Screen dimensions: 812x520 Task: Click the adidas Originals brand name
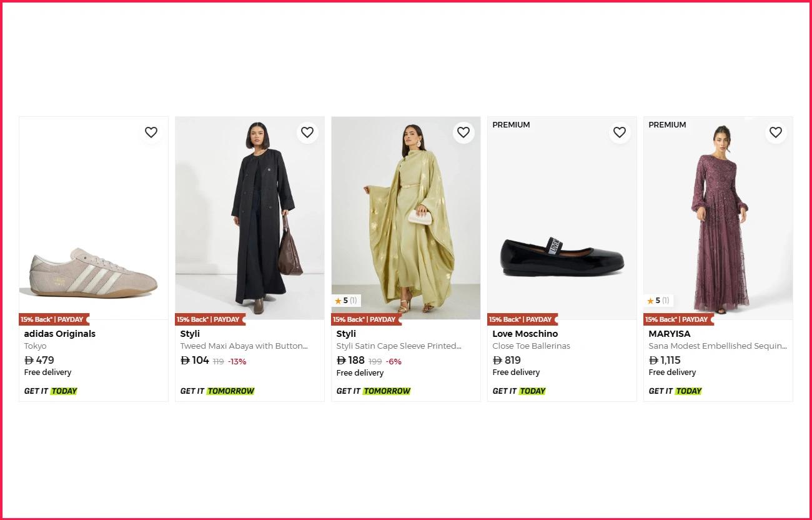pyautogui.click(x=60, y=334)
